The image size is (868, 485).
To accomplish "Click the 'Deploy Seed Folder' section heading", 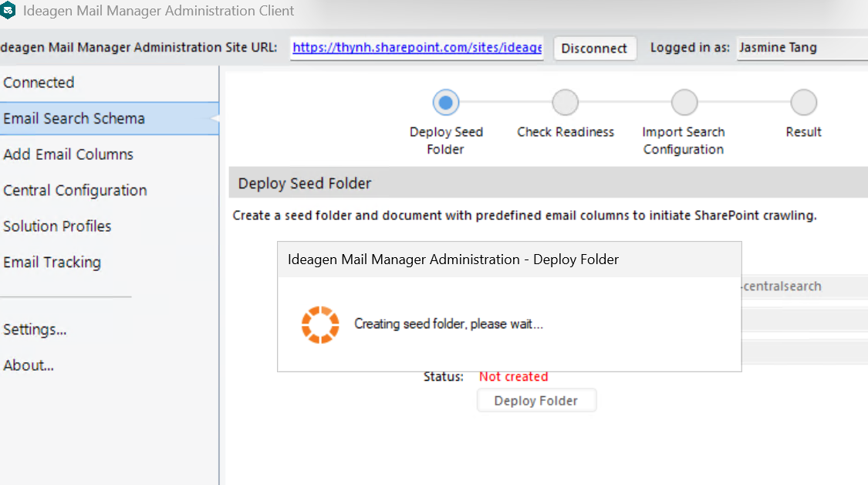I will point(305,184).
